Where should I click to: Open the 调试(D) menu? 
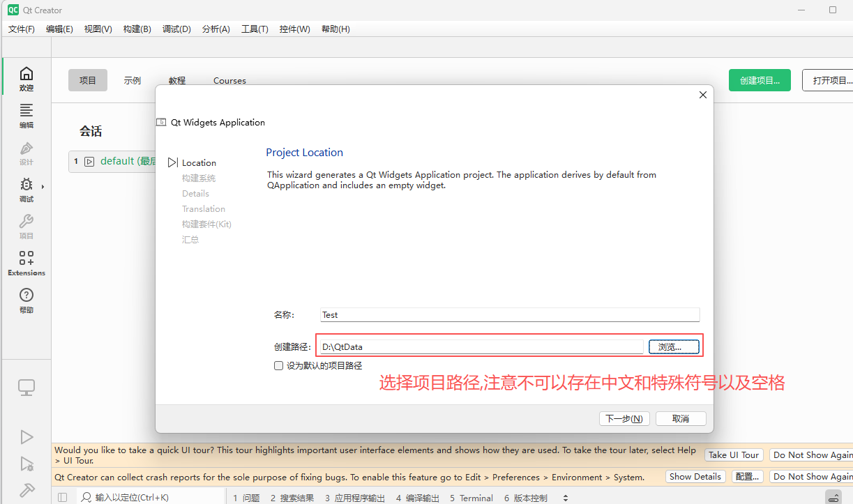click(x=176, y=29)
